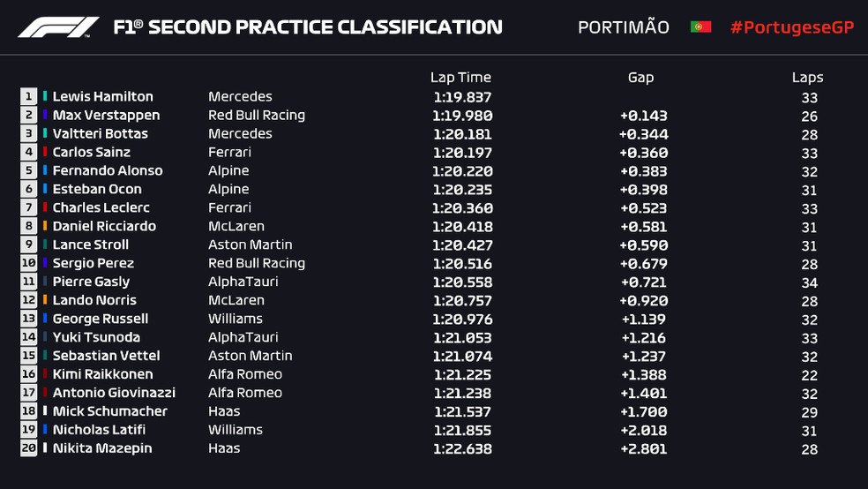868x489 pixels.
Task: Click position badge 1 beside Lewis Hamilton
Action: (28, 97)
